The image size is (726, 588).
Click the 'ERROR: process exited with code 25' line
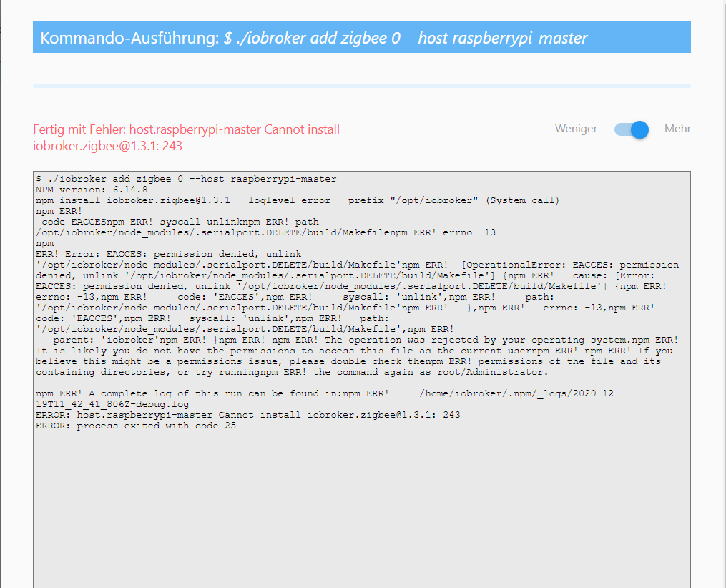[x=136, y=426]
